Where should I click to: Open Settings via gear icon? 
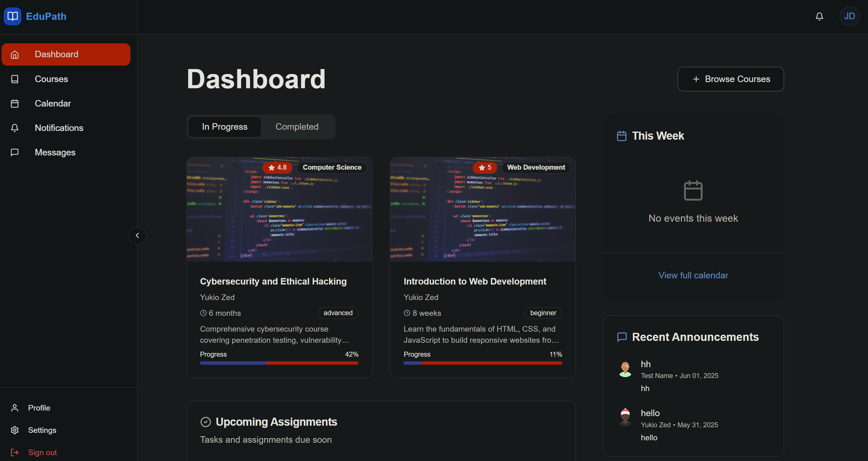pyautogui.click(x=15, y=430)
